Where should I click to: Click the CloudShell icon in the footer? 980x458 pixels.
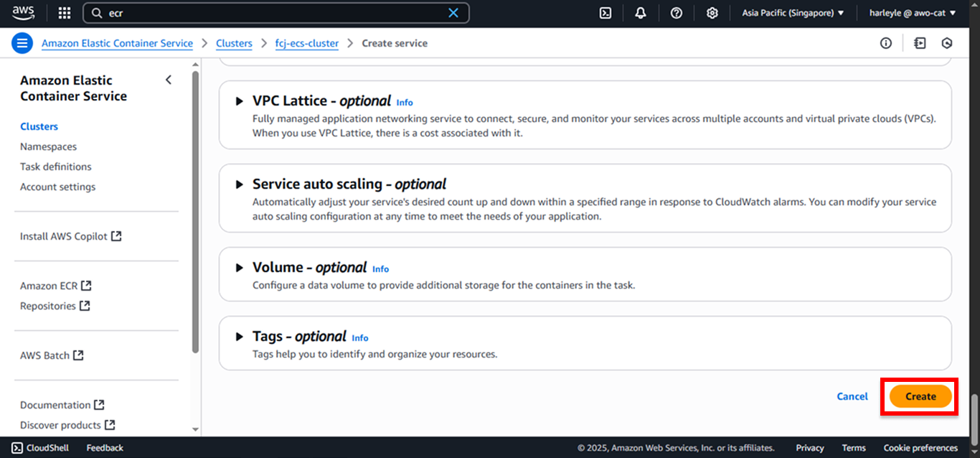pos(17,448)
